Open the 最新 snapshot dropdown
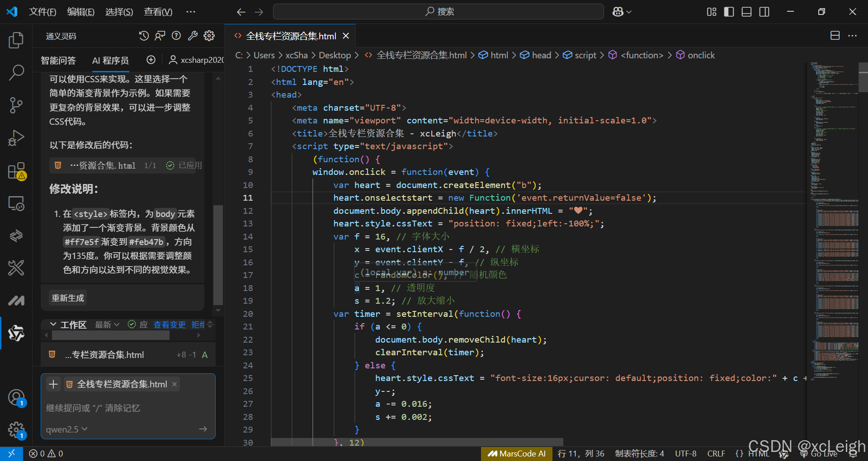868x461 pixels. tap(107, 325)
